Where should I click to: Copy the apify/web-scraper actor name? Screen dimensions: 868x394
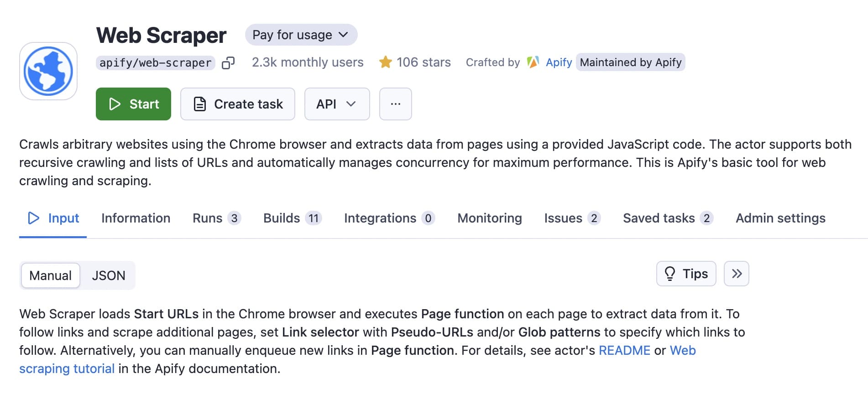point(228,63)
